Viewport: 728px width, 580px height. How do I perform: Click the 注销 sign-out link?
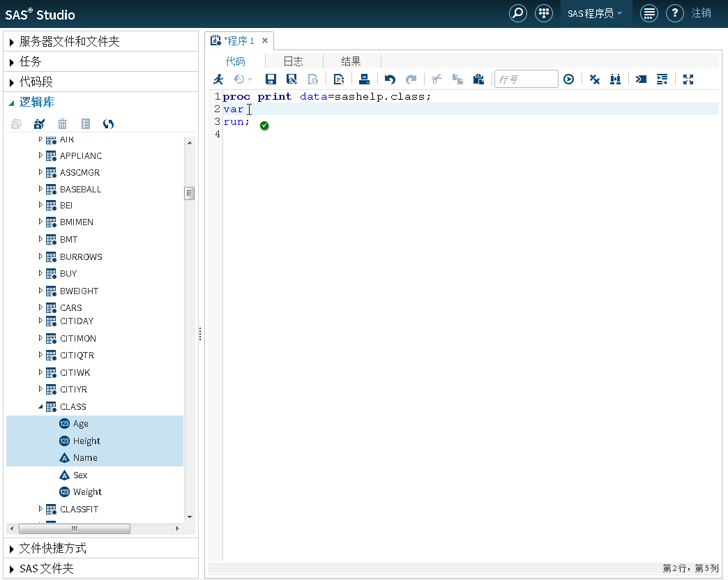tap(702, 13)
